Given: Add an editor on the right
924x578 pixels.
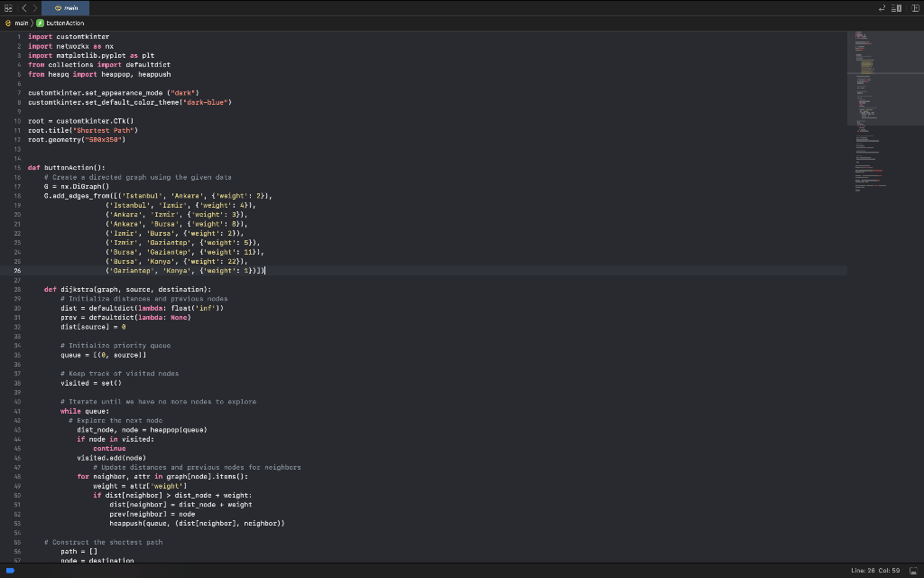Looking at the screenshot, I should pos(915,8).
